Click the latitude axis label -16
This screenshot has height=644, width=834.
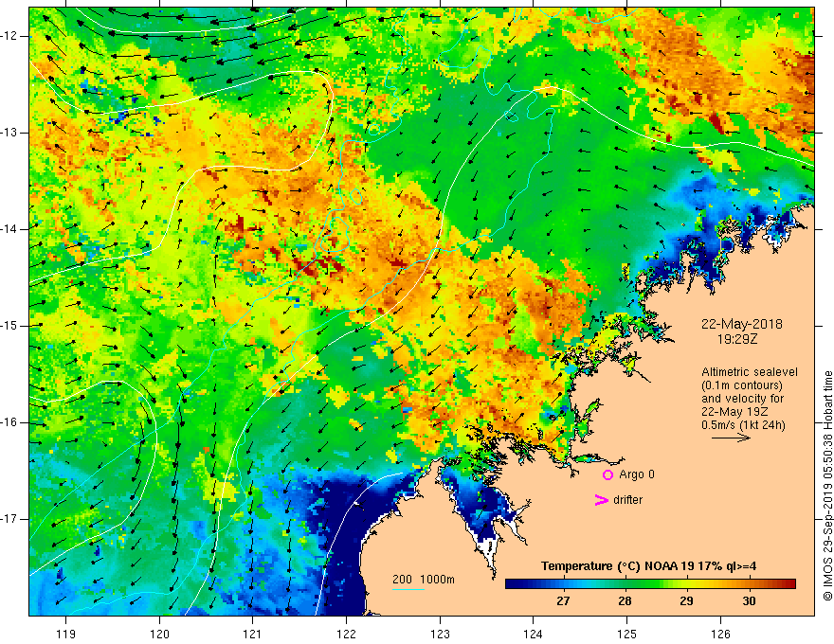(x=10, y=422)
